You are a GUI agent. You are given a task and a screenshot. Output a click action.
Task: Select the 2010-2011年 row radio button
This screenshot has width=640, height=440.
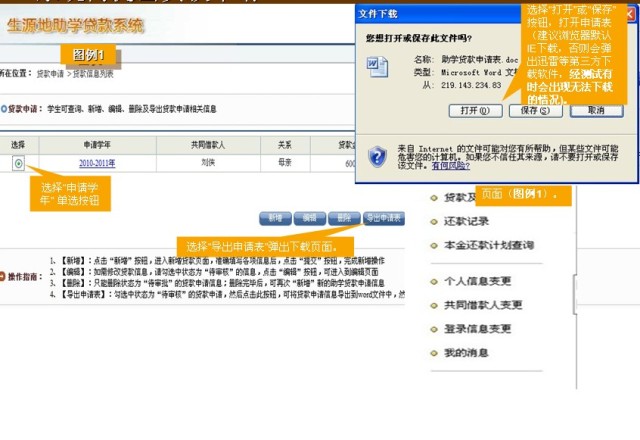(x=18, y=164)
